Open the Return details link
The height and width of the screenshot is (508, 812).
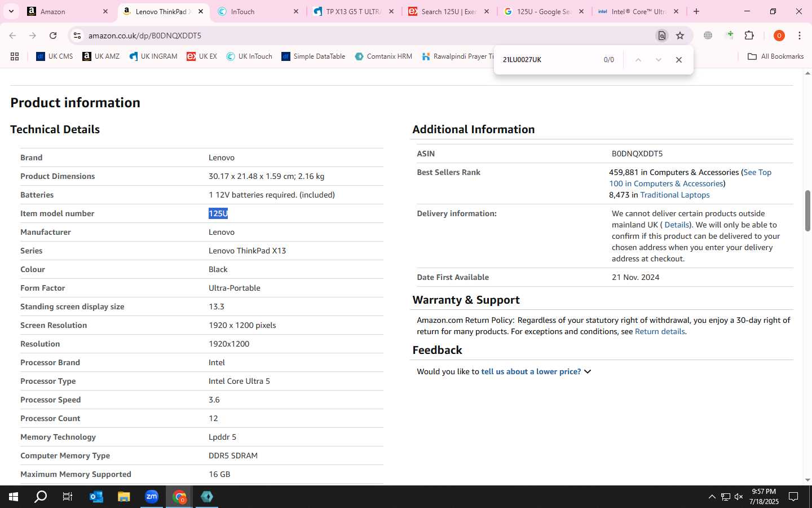pyautogui.click(x=660, y=331)
